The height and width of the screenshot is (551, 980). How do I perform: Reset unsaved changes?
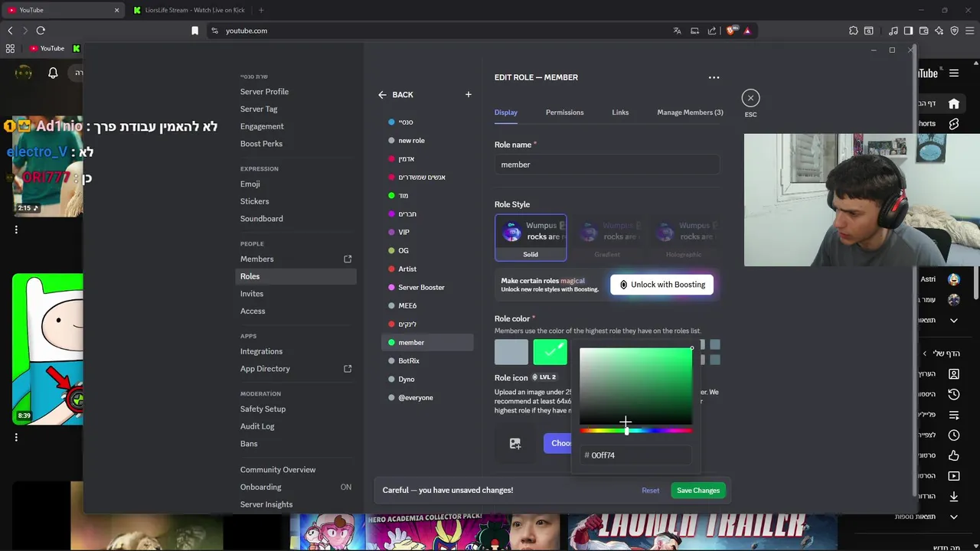point(651,491)
